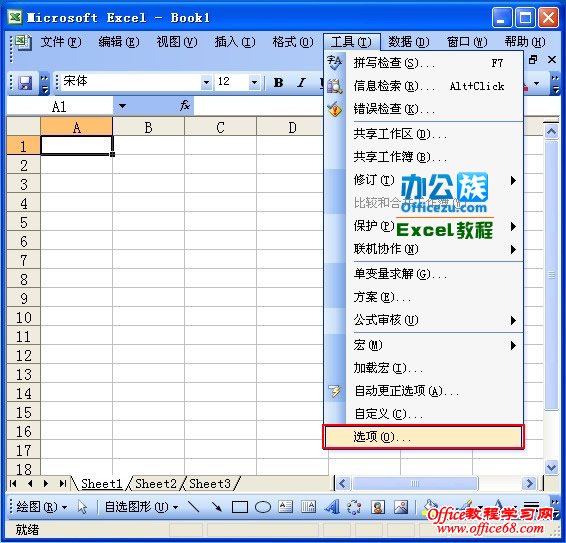The height and width of the screenshot is (543, 566).
Task: Click next sheet tab navigation arrow
Action: pyautogui.click(x=46, y=483)
